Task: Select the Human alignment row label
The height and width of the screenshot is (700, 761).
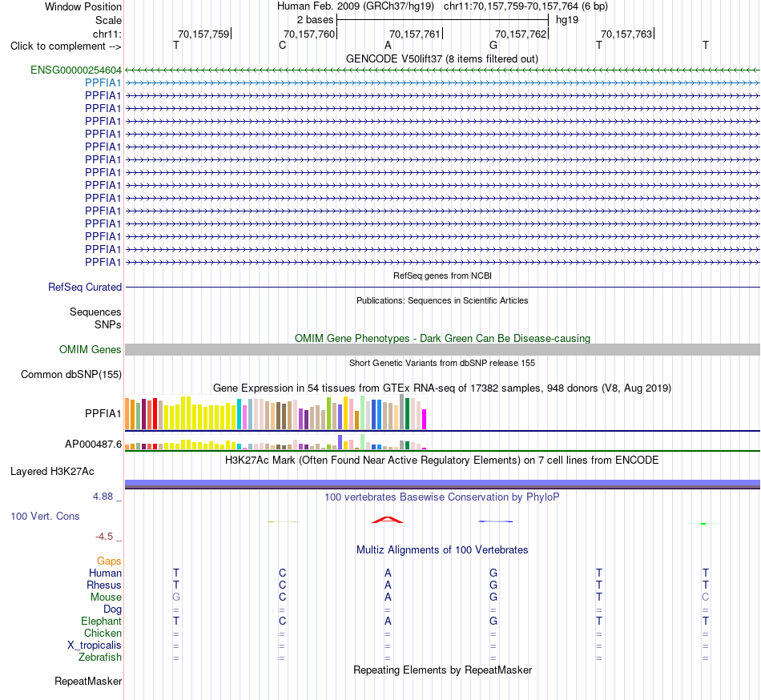Action: 105,573
